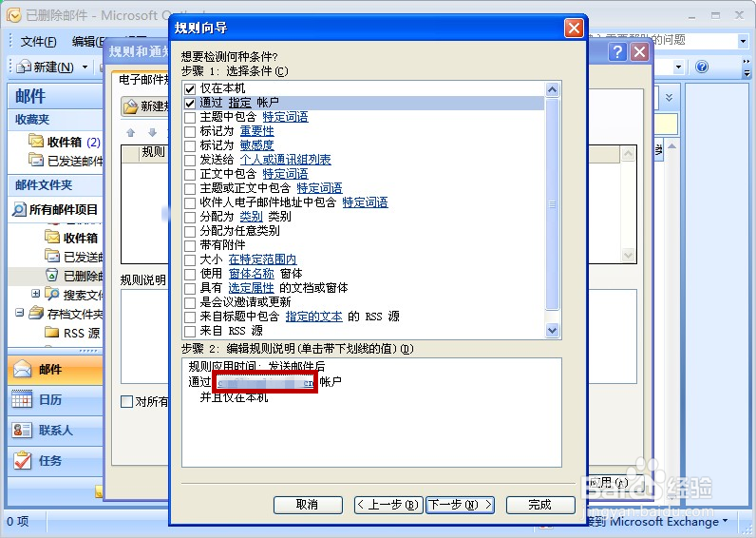Check 带有附件 condition checkbox
This screenshot has height=538, width=756.
(x=190, y=245)
